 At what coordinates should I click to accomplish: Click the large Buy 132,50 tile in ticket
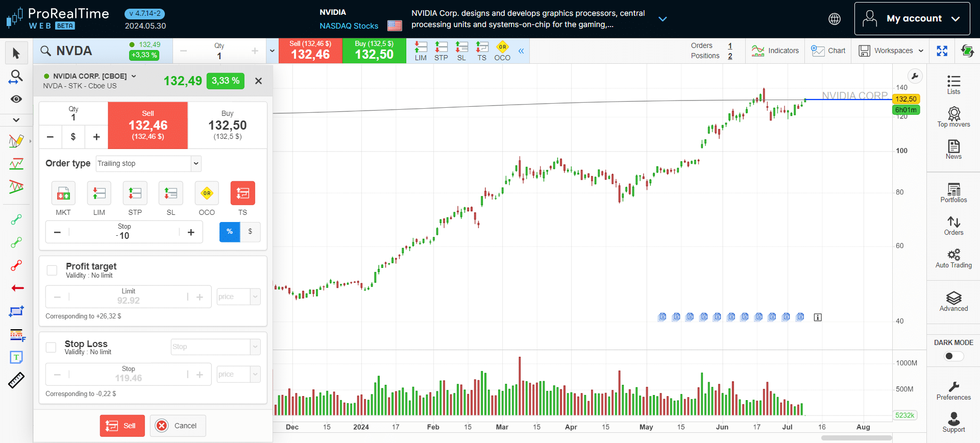(x=228, y=126)
